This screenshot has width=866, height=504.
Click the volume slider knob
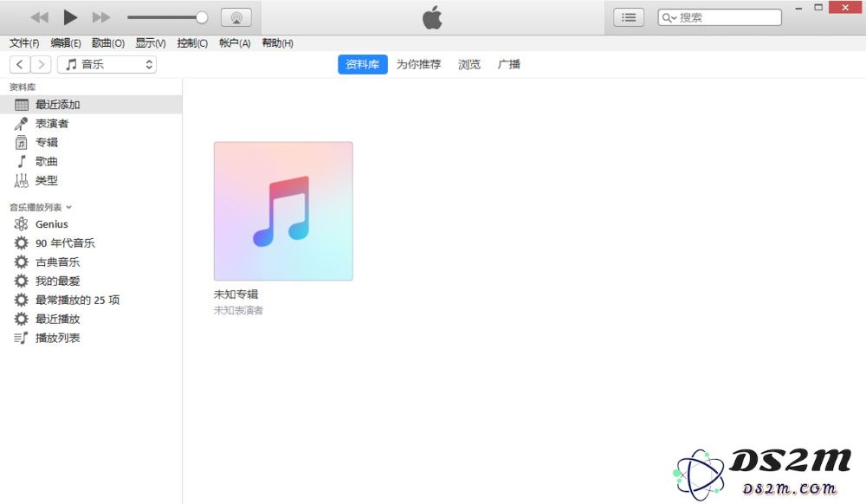[x=202, y=17]
